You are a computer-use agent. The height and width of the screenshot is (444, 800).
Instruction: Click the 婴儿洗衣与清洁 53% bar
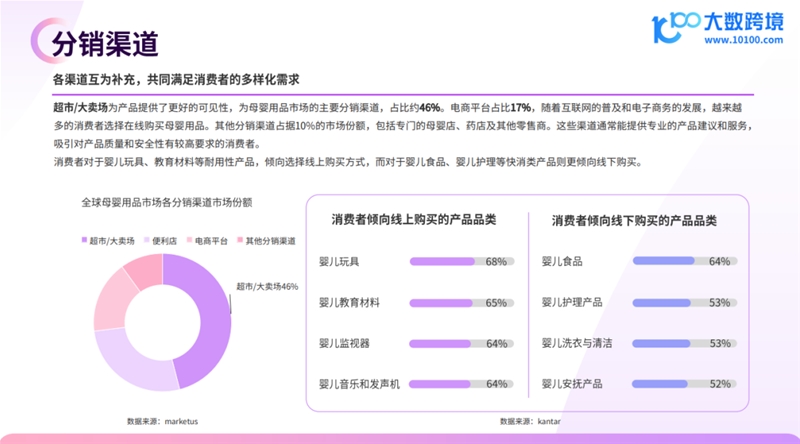(685, 343)
